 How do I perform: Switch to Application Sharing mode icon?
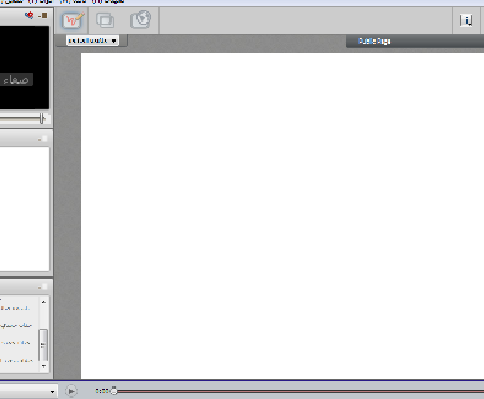(x=105, y=20)
